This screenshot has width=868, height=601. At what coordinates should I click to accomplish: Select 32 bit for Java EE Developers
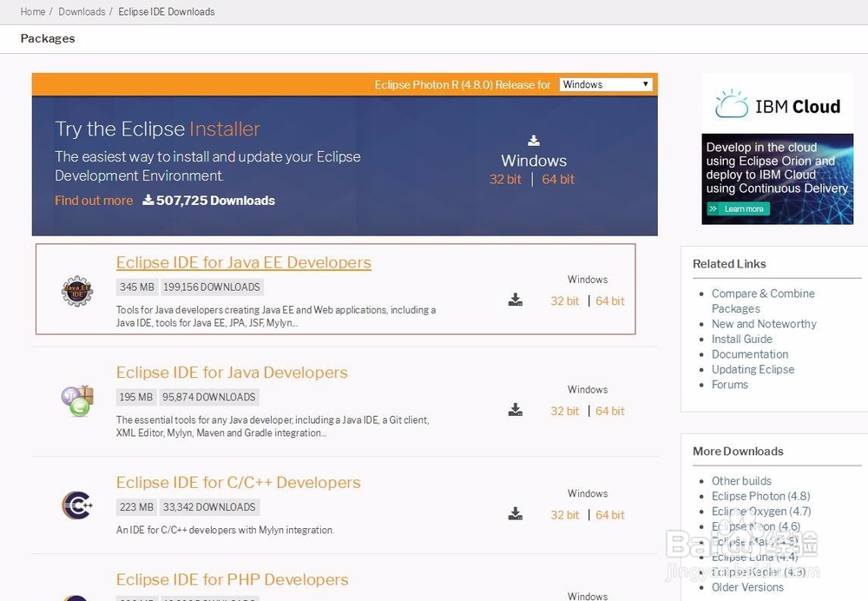tap(565, 300)
